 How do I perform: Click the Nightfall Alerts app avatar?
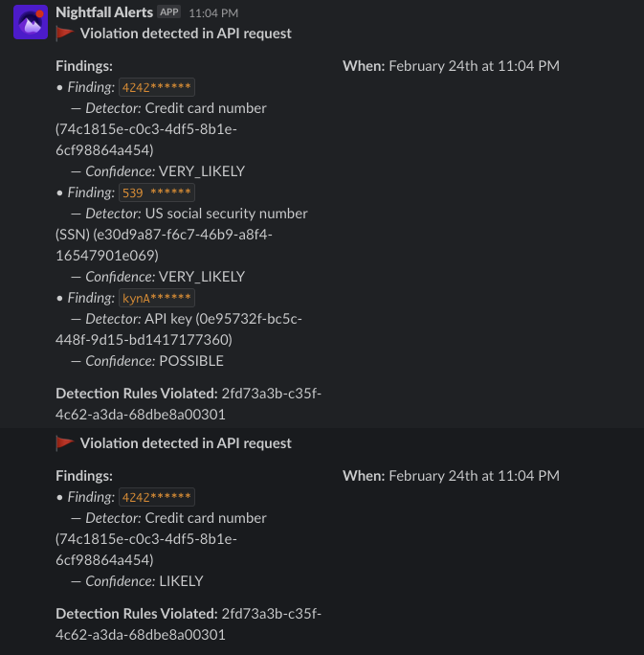(x=32, y=22)
